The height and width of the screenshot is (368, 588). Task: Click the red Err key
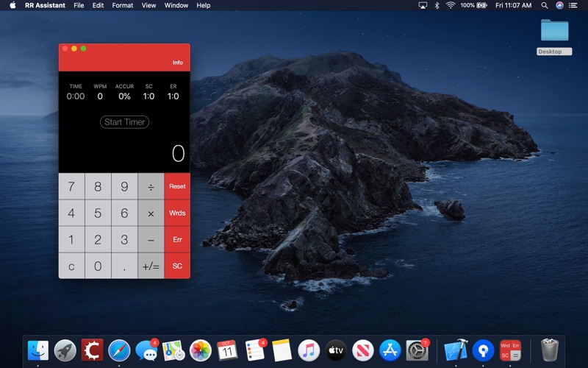pyautogui.click(x=177, y=239)
